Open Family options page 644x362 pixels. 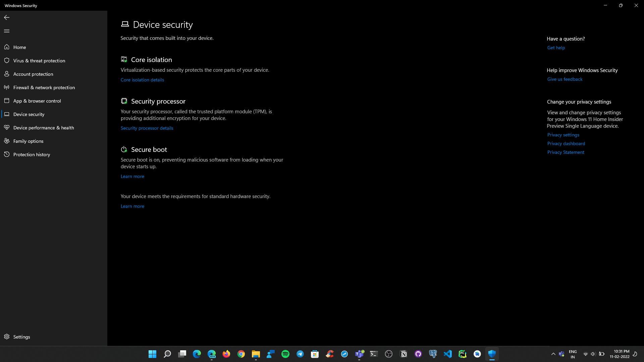pos(28,141)
